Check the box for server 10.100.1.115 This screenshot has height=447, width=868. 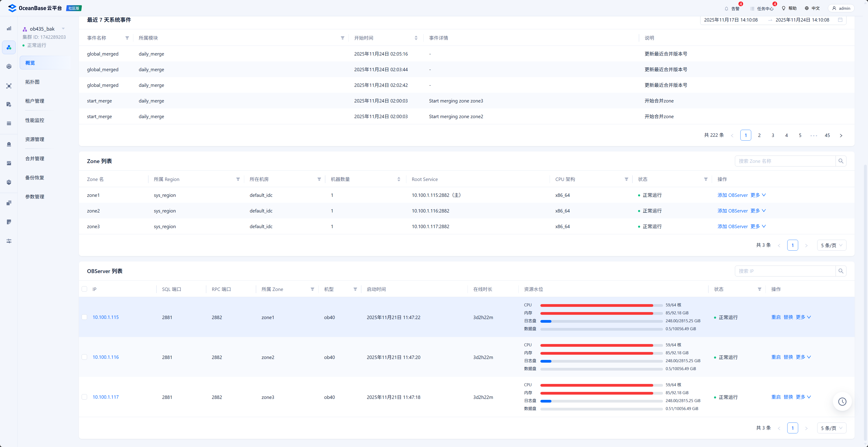tap(85, 317)
